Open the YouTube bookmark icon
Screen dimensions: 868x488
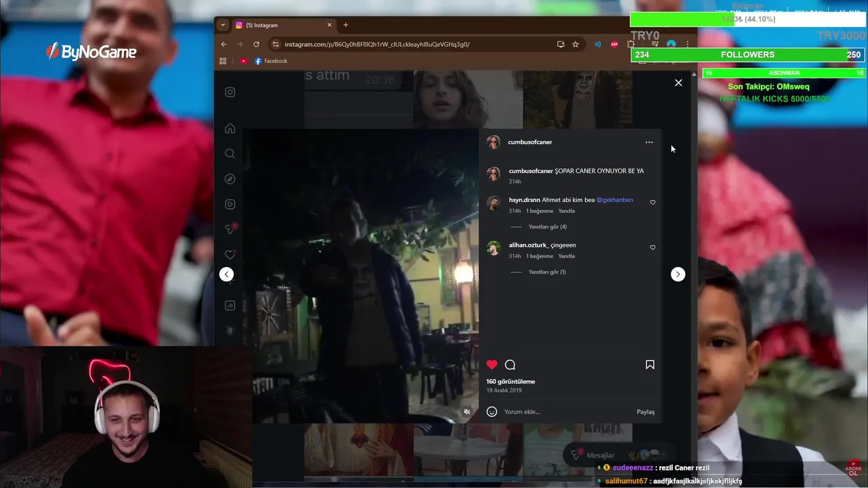click(243, 61)
